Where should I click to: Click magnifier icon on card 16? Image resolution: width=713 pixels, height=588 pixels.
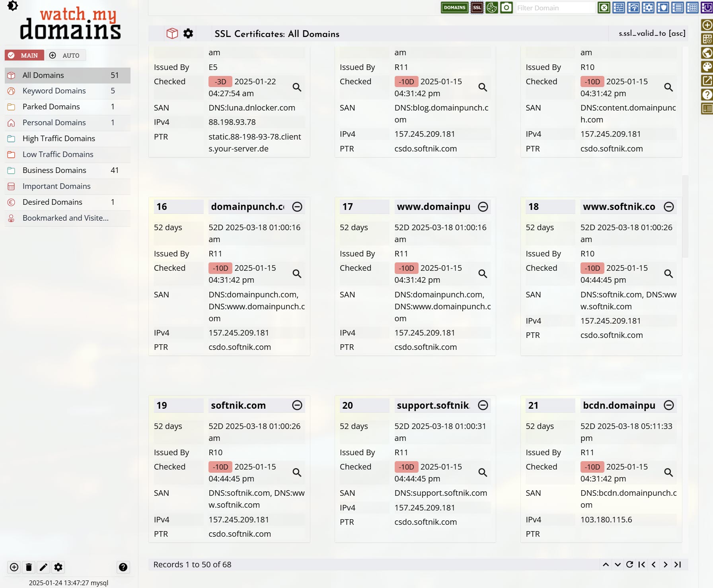click(297, 274)
